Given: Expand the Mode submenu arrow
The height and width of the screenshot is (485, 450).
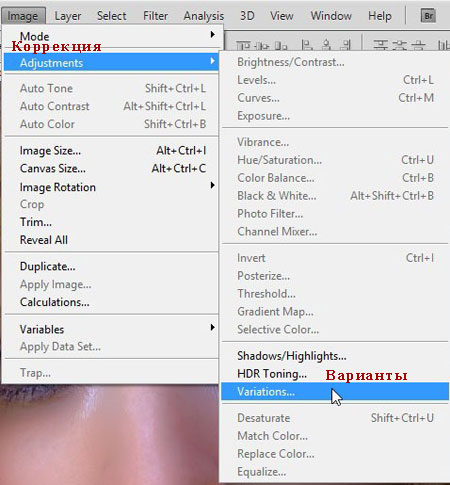Looking at the screenshot, I should click(x=212, y=34).
